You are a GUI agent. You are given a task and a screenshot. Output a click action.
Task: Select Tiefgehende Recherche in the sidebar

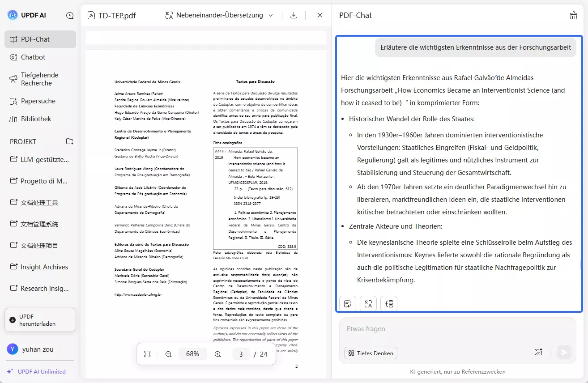pos(40,79)
